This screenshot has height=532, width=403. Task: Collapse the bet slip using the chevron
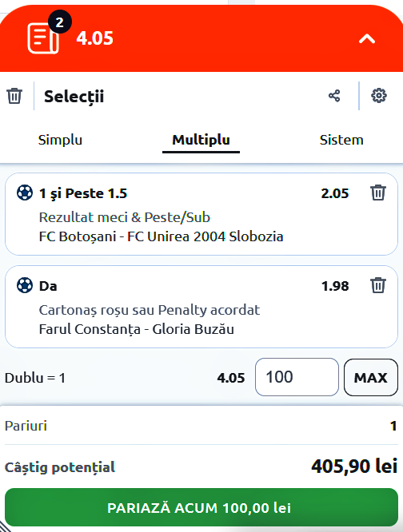click(367, 39)
